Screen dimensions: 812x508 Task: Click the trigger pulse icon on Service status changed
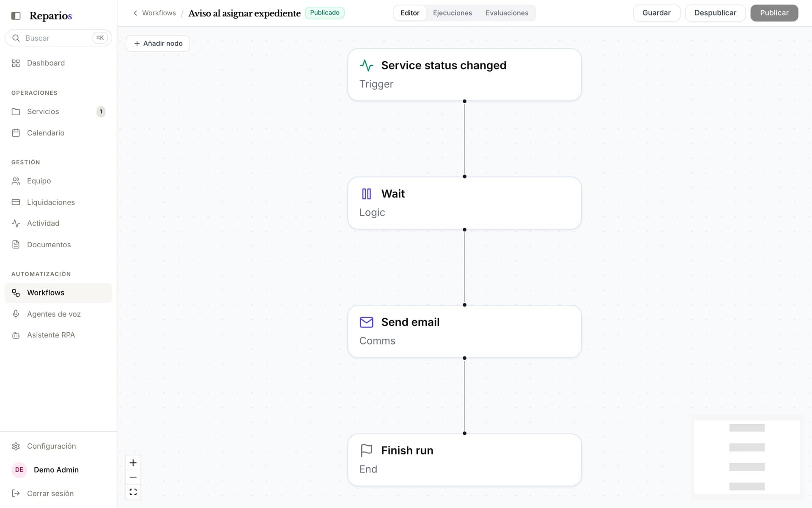click(366, 66)
